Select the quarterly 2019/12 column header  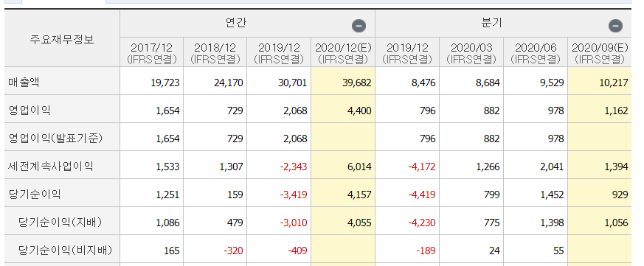[x=407, y=53]
